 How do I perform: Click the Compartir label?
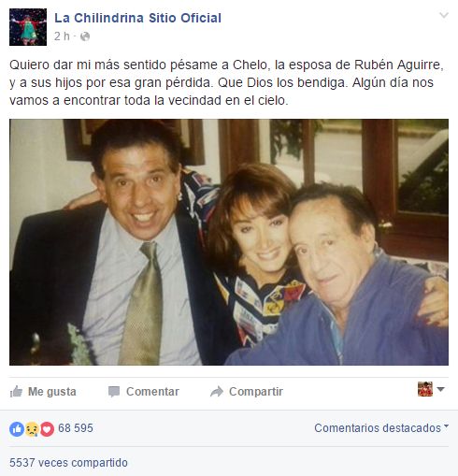point(256,392)
